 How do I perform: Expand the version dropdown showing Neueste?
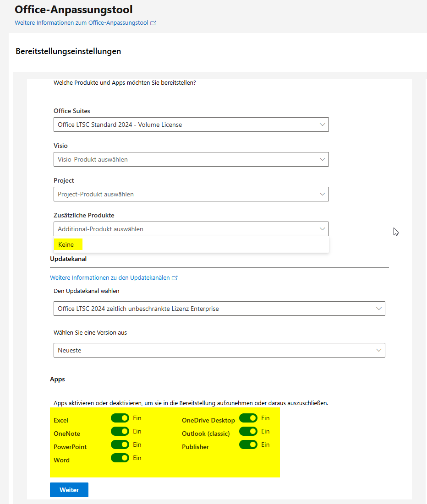(x=219, y=350)
